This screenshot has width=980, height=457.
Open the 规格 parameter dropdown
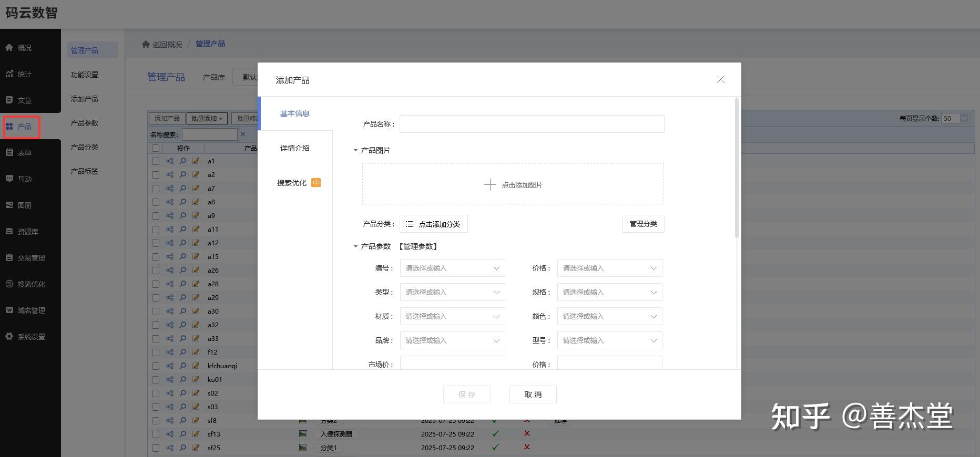(609, 292)
